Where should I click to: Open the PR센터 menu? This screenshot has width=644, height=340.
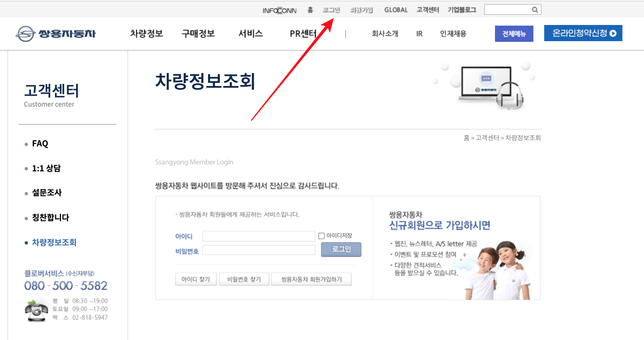coord(303,33)
